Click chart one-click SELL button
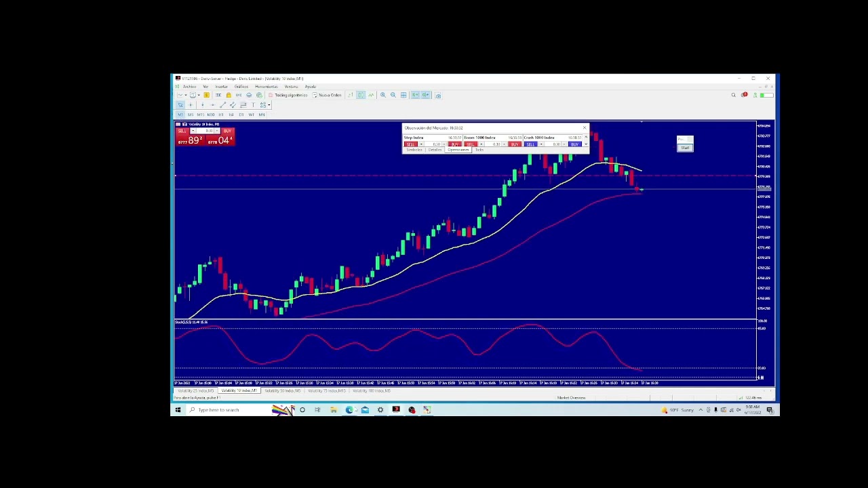Screen dimensions: 868x488 [182, 131]
